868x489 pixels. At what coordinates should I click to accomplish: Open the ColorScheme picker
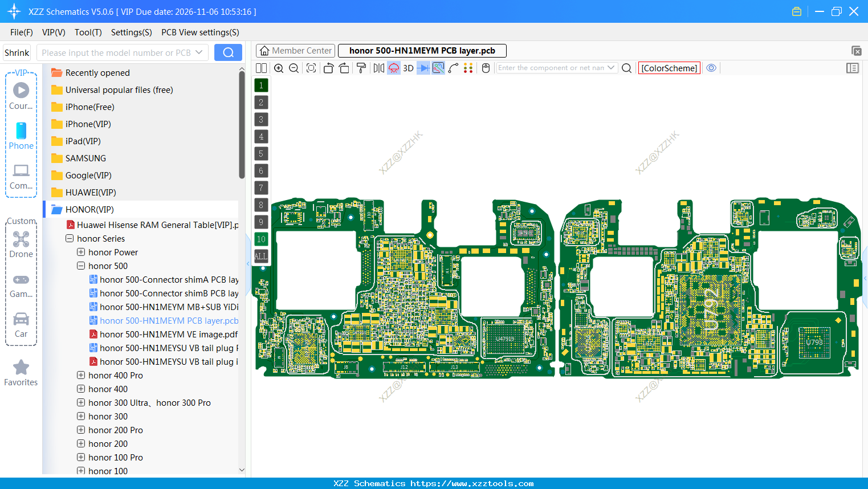click(669, 67)
